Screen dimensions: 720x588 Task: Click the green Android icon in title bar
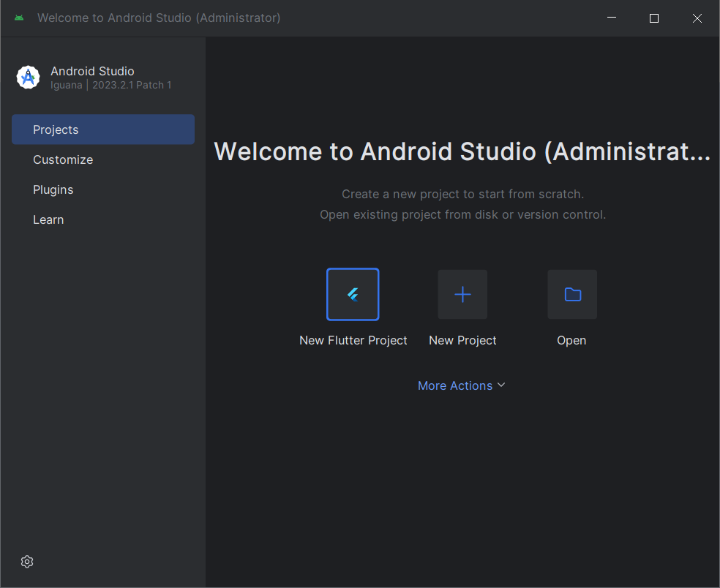point(19,18)
